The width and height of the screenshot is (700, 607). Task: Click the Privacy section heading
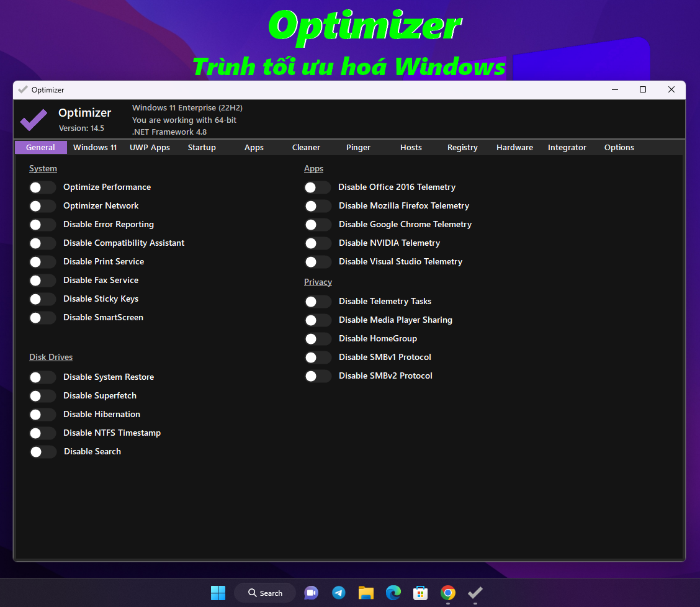click(318, 282)
